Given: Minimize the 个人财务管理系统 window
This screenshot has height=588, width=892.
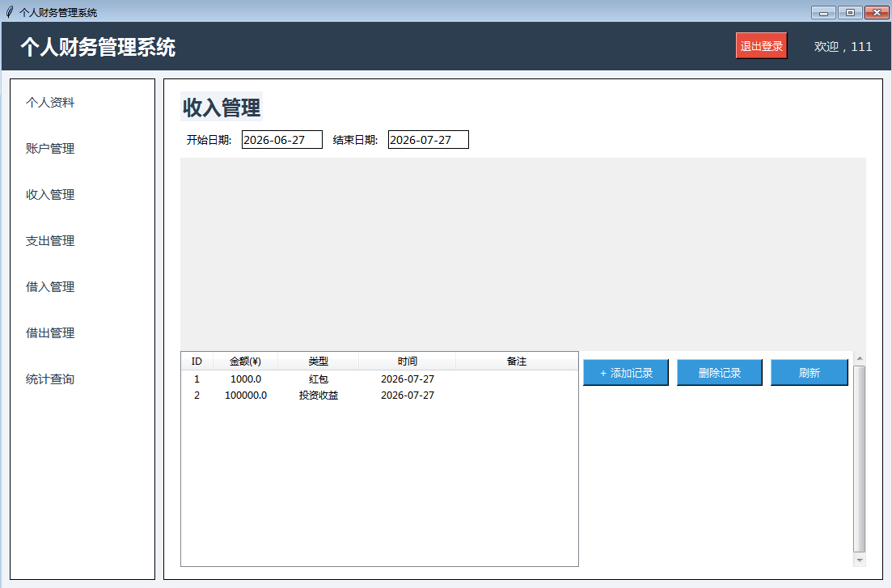Looking at the screenshot, I should click(823, 12).
